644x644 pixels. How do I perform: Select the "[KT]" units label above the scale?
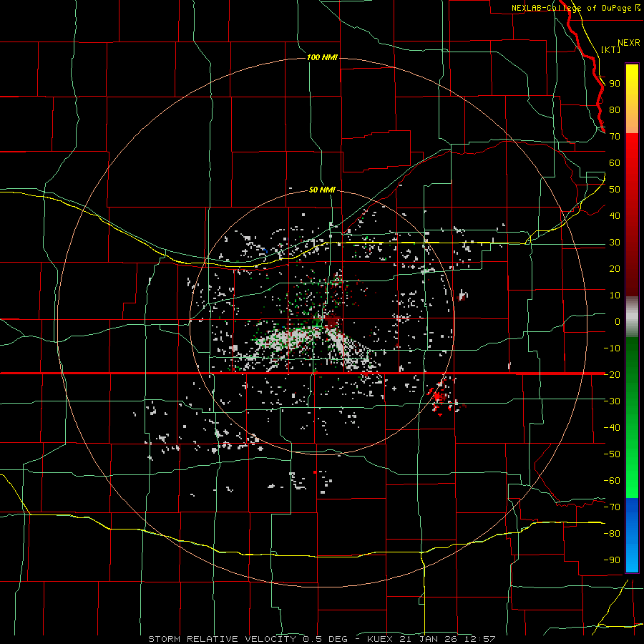611,49
